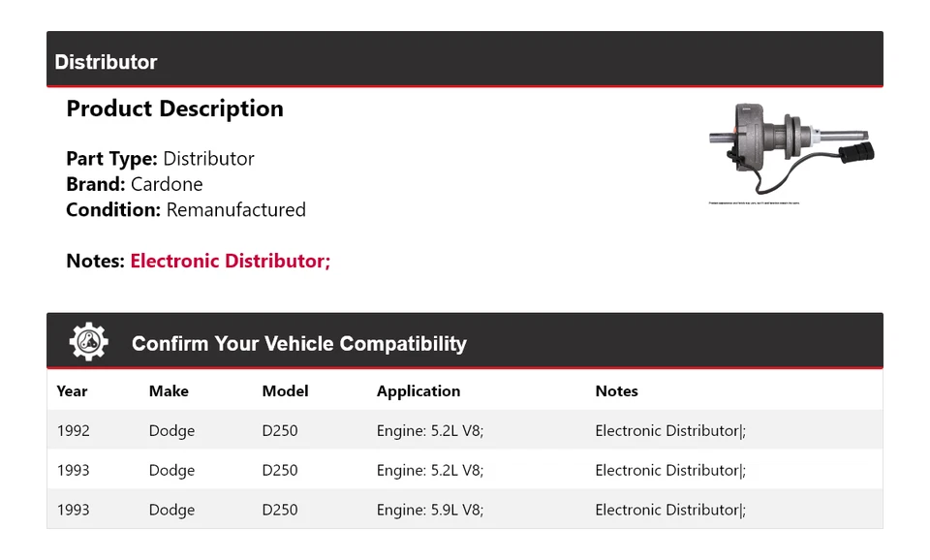
Task: Click Electronic Distributor note in 1992 row
Action: click(669, 431)
